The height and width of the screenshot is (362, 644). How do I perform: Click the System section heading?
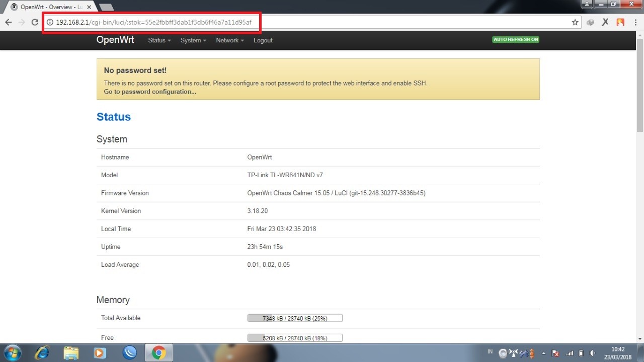[x=112, y=139]
